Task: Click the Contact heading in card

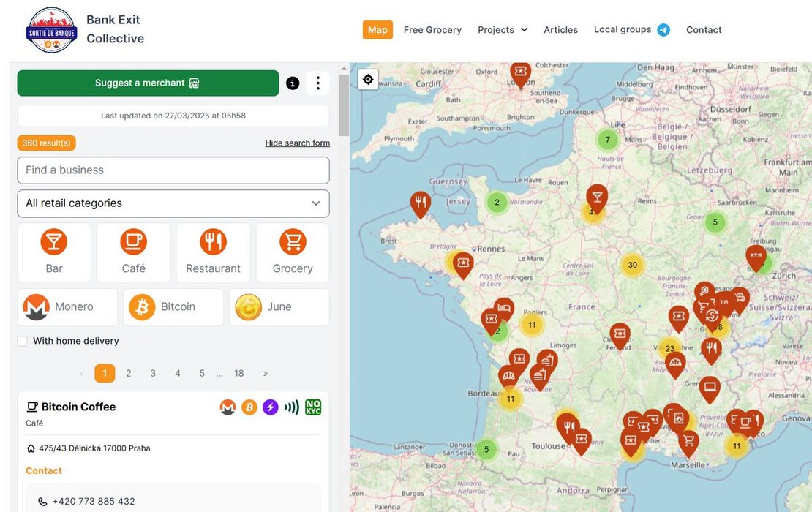Action: pyautogui.click(x=43, y=470)
